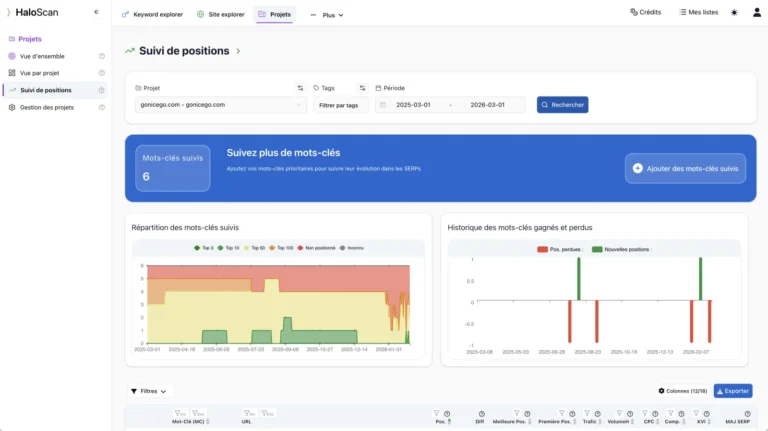Expand the Plus dropdown menu
Image resolution: width=768 pixels, height=431 pixels.
[328, 15]
